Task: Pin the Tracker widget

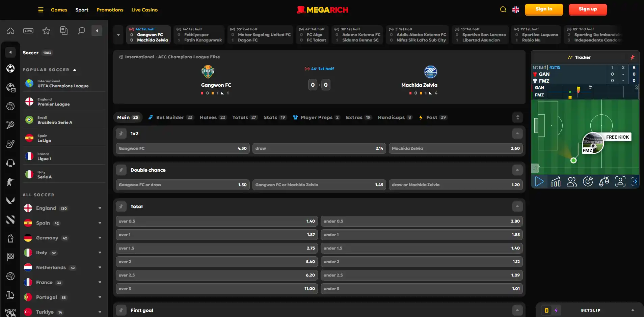Action: tap(632, 57)
